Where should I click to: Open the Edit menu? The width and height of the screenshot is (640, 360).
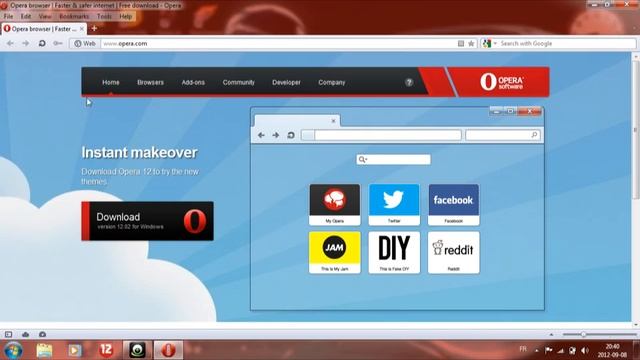[26, 16]
